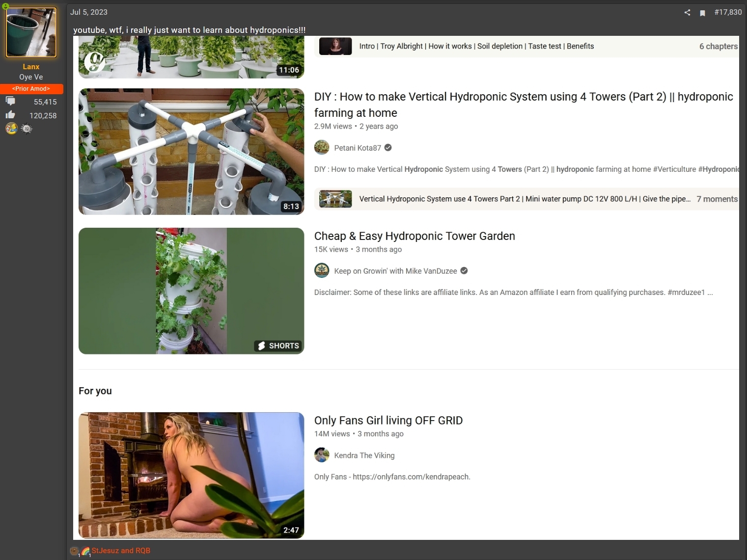This screenshot has width=747, height=560.
Task: Click the Prior Amod user banner
Action: click(31, 89)
